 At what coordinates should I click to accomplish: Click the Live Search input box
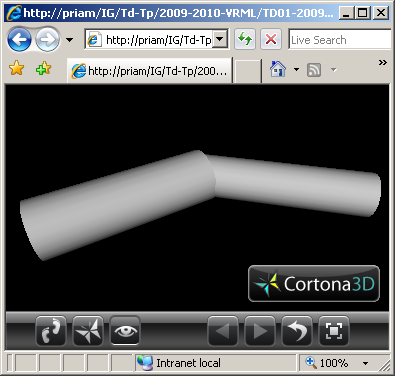(x=340, y=40)
